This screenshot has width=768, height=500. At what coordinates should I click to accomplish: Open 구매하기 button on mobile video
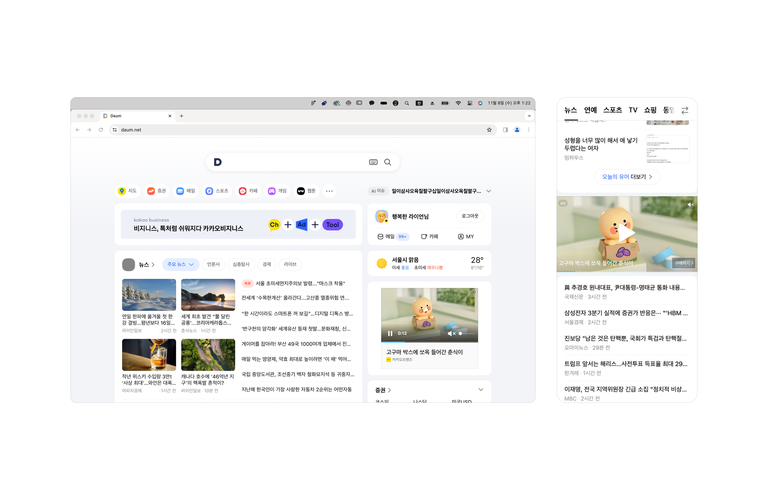click(683, 263)
